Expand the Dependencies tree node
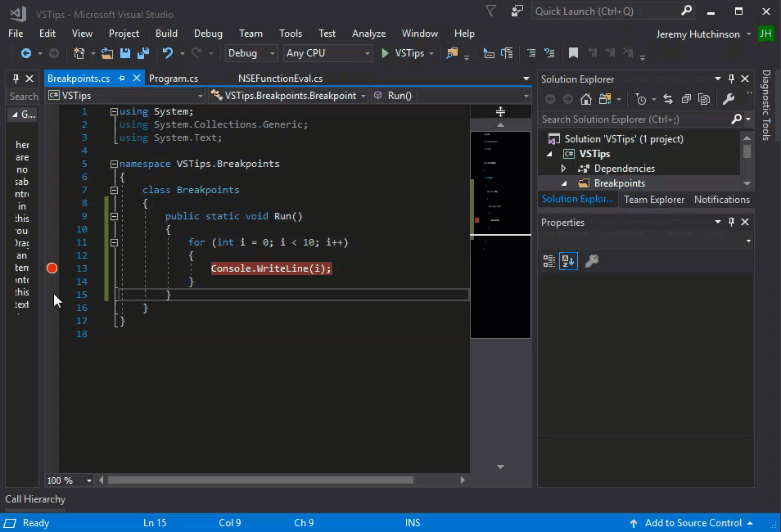The width and height of the screenshot is (781, 532). [x=563, y=169]
